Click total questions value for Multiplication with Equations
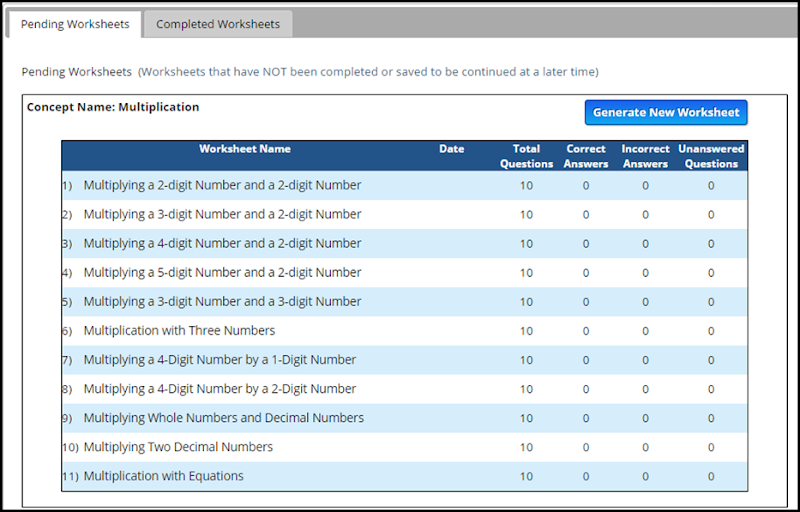Image resolution: width=800 pixels, height=512 pixels. pyautogui.click(x=526, y=476)
